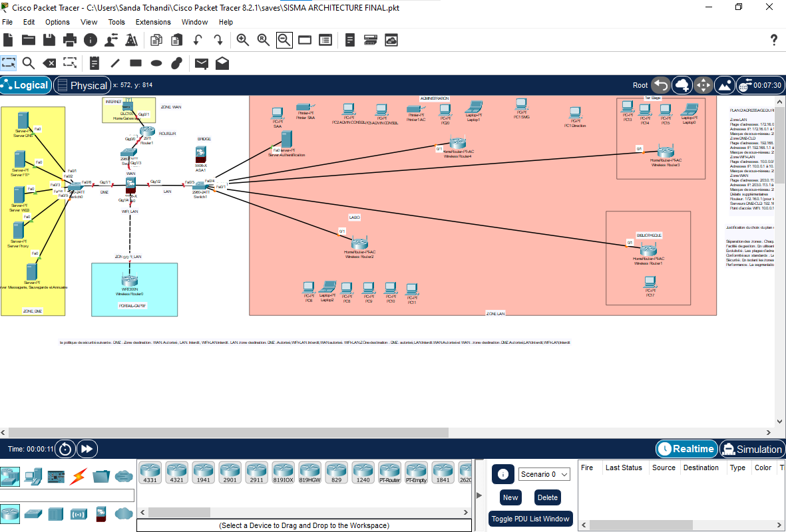Select the Draw Freeform tool
This screenshot has height=532, width=786.
[x=176, y=63]
